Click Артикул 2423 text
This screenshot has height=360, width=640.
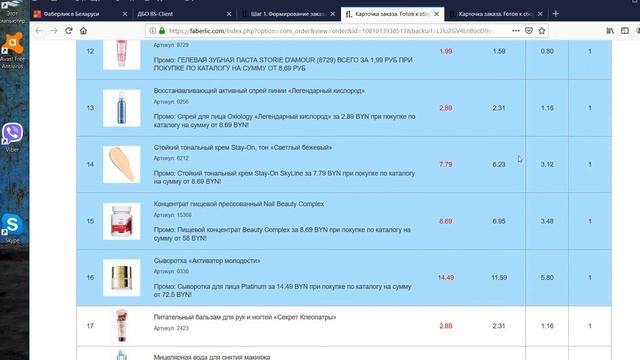(x=171, y=328)
